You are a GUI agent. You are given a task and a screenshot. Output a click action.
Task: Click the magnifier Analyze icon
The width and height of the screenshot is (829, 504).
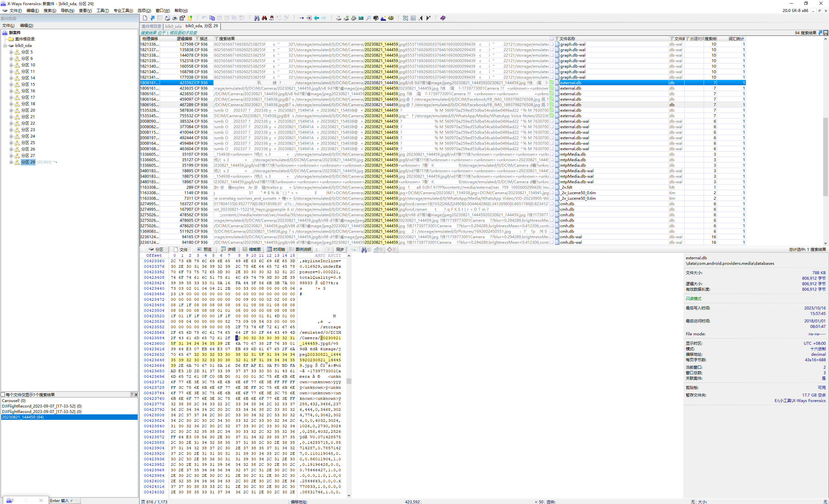coord(369,18)
